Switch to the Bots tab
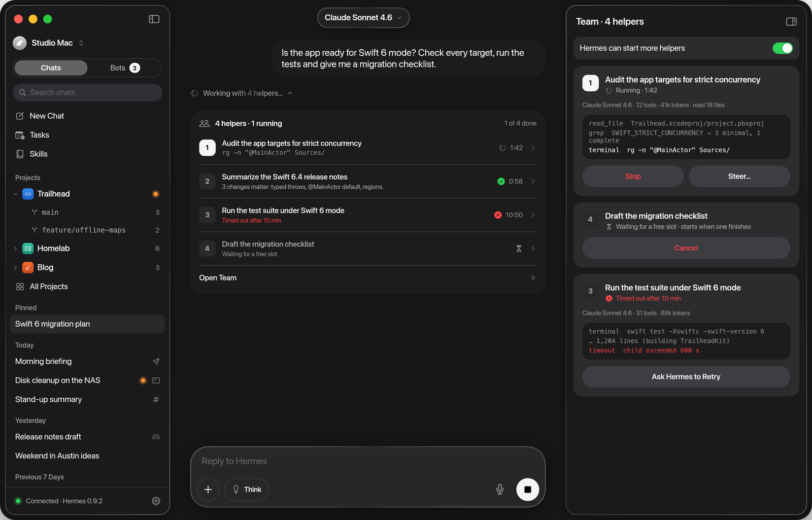 [125, 68]
